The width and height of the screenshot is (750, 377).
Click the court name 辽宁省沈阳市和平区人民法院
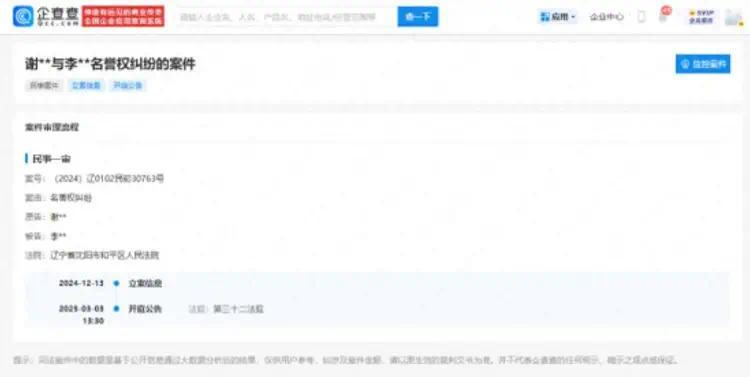point(105,255)
